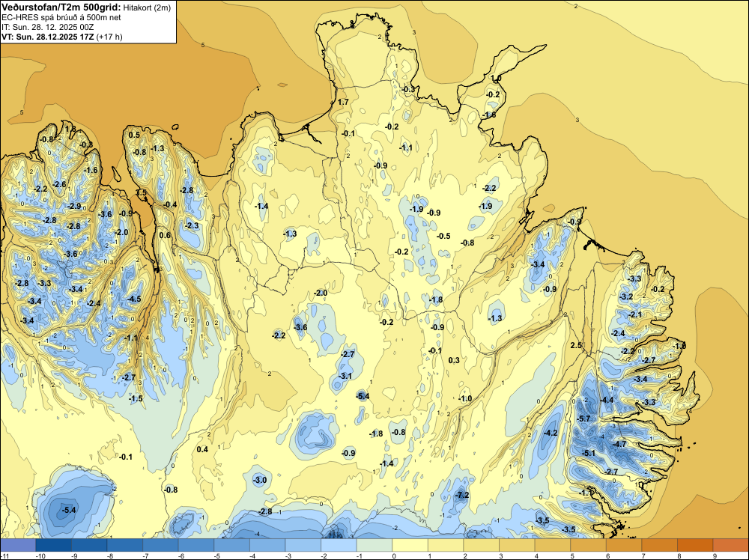Select the 0.5 temperature value
This screenshot has width=749, height=560.
click(134, 135)
